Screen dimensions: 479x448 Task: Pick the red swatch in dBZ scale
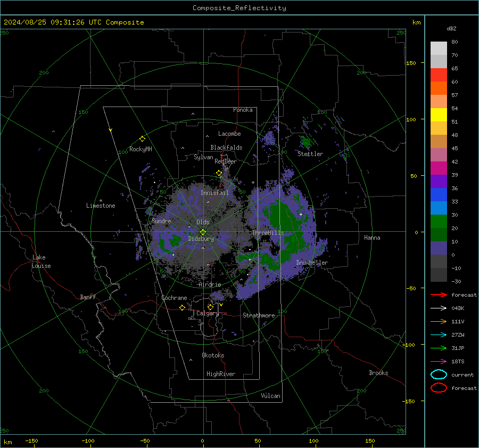point(439,75)
